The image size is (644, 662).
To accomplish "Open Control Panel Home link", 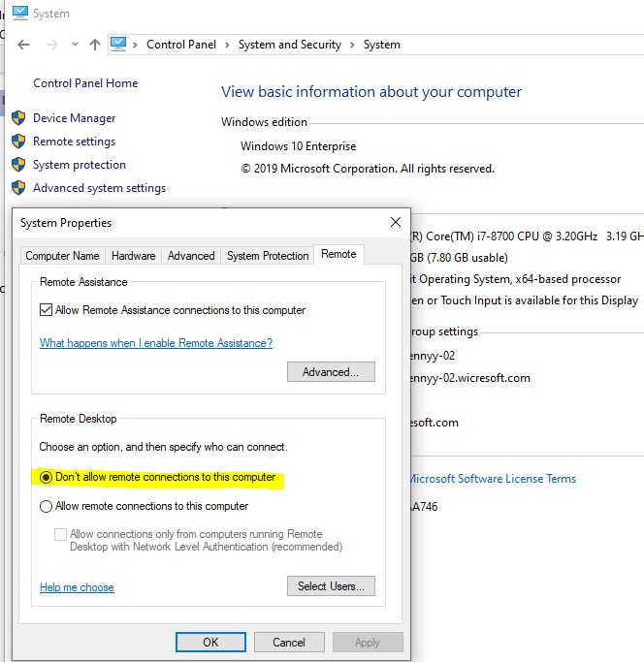I will coord(85,83).
